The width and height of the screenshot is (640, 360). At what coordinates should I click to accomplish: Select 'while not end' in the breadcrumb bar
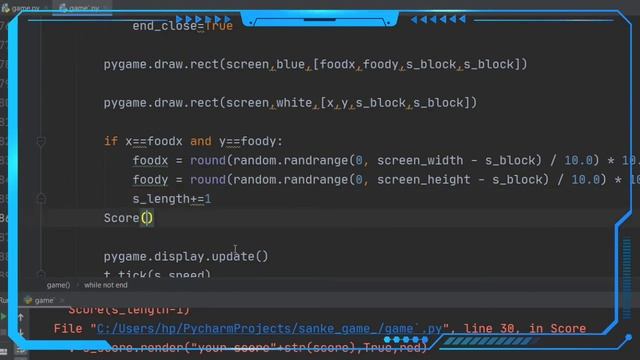[x=106, y=285]
